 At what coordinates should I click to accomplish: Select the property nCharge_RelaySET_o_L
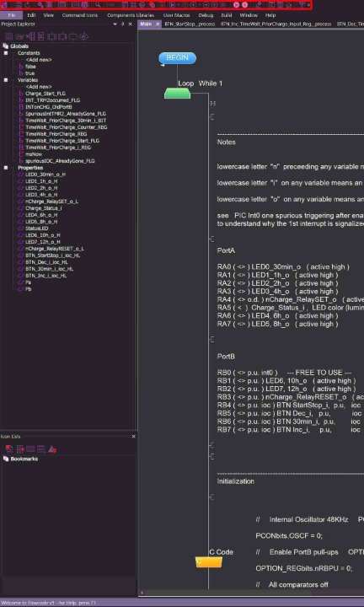point(52,201)
